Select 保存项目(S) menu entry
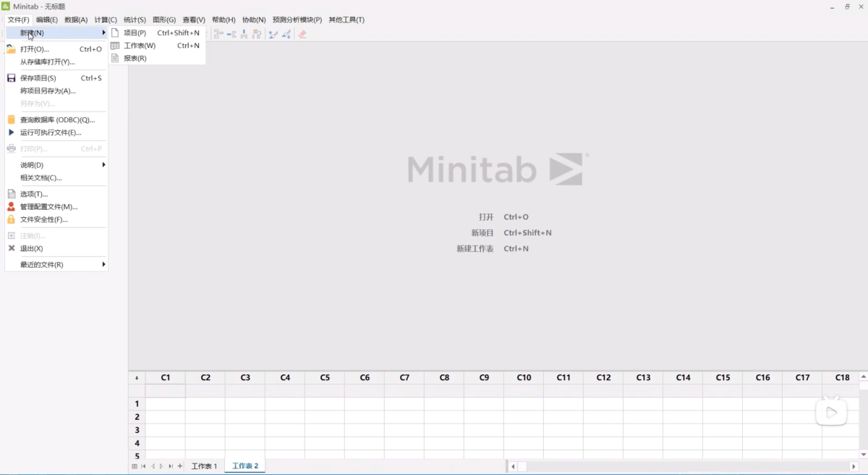 pos(56,78)
